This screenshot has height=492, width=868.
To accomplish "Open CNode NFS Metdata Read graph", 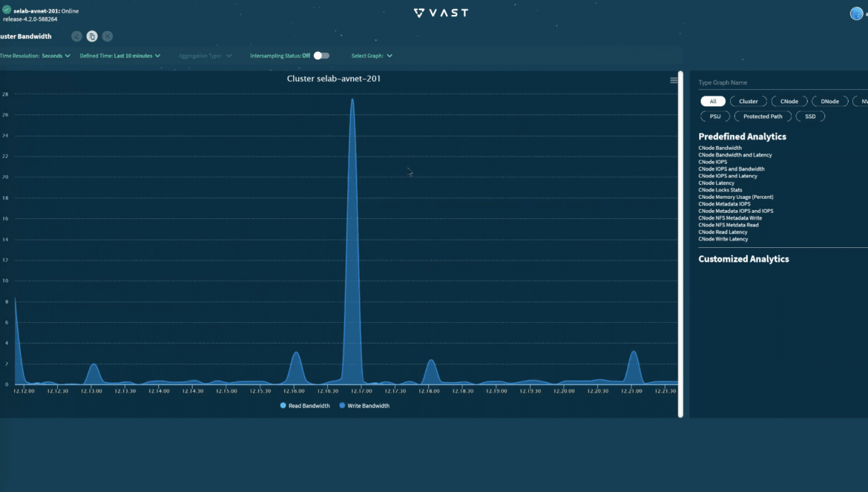I will tap(729, 226).
